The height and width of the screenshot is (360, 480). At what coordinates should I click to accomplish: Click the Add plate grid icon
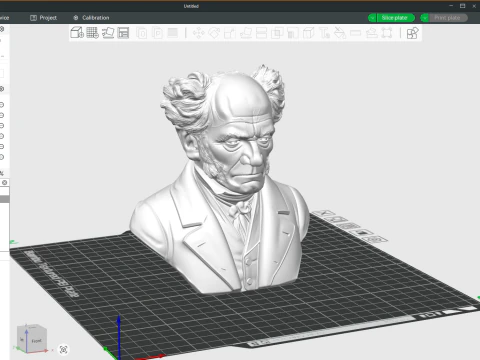tap(92, 33)
